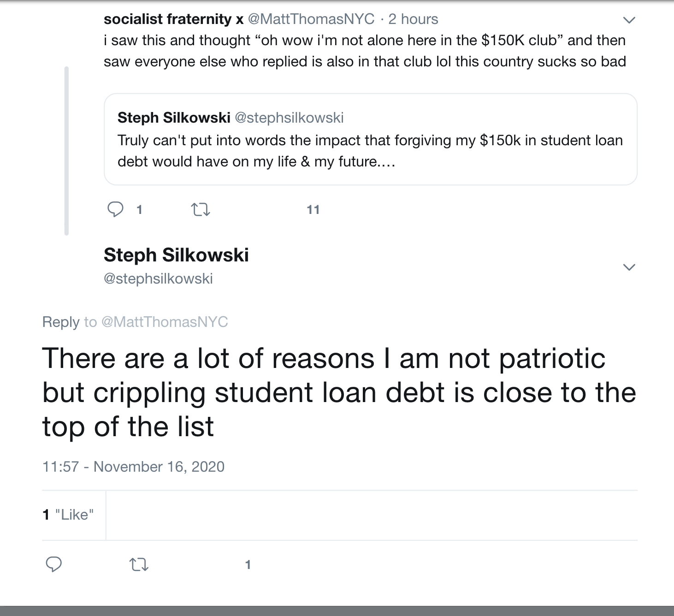Screen dimensions: 674x616
Task: Click the 2 hours timestamp
Action: (x=413, y=19)
